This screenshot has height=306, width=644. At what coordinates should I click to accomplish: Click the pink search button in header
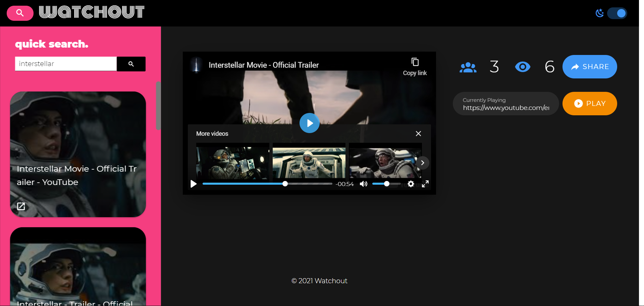20,13
